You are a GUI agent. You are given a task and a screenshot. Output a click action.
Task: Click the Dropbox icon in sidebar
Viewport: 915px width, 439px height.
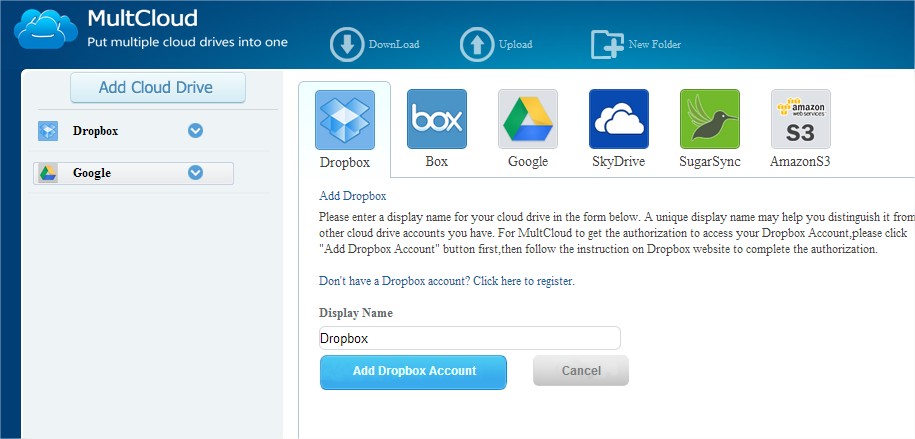[48, 131]
